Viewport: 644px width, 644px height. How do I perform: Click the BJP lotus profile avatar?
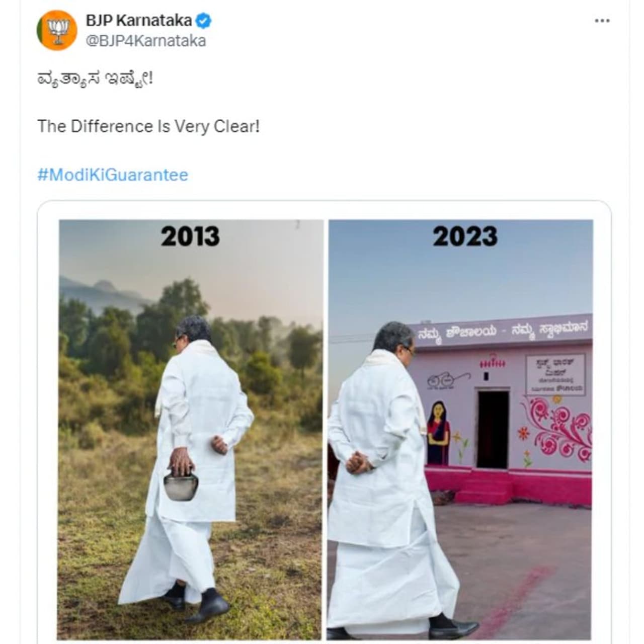pyautogui.click(x=57, y=30)
